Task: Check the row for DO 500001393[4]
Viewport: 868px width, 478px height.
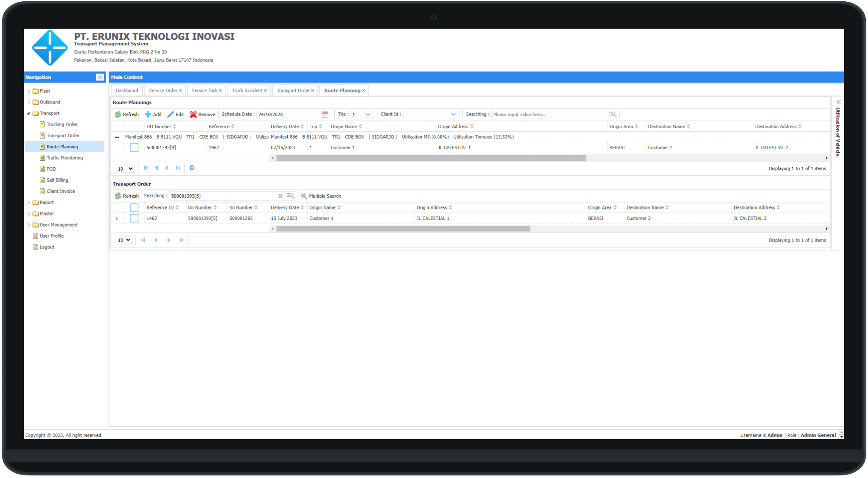Action: [134, 148]
